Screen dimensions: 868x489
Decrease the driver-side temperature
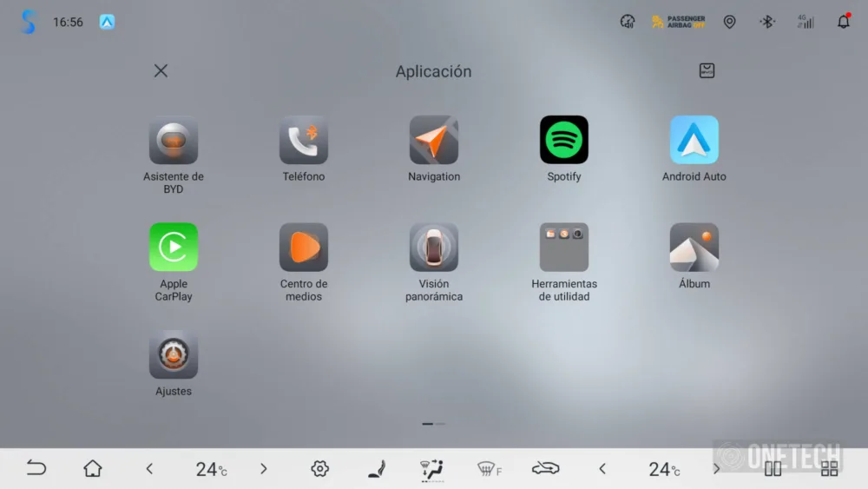point(149,469)
